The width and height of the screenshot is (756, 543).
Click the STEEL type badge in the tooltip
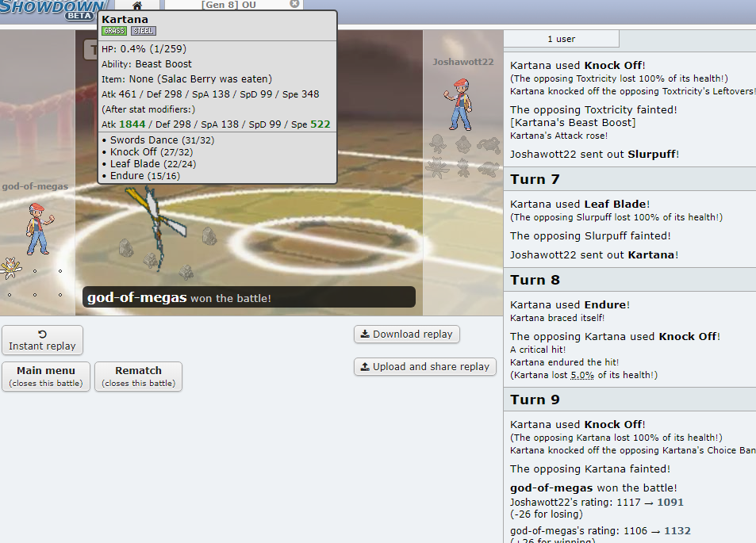point(144,31)
